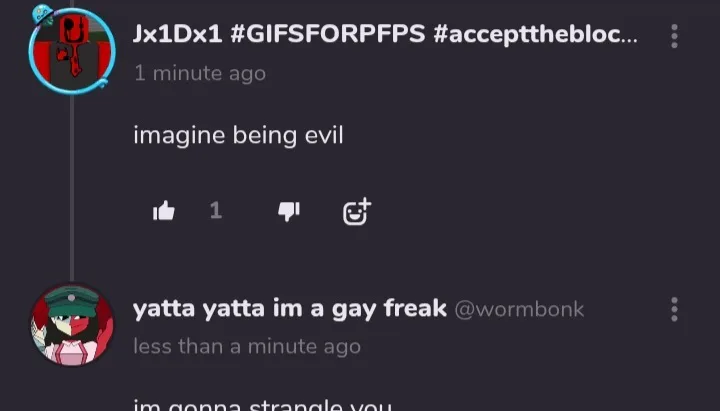Click the "1 minute ago" timestamp
The height and width of the screenshot is (411, 720).
pyautogui.click(x=200, y=73)
